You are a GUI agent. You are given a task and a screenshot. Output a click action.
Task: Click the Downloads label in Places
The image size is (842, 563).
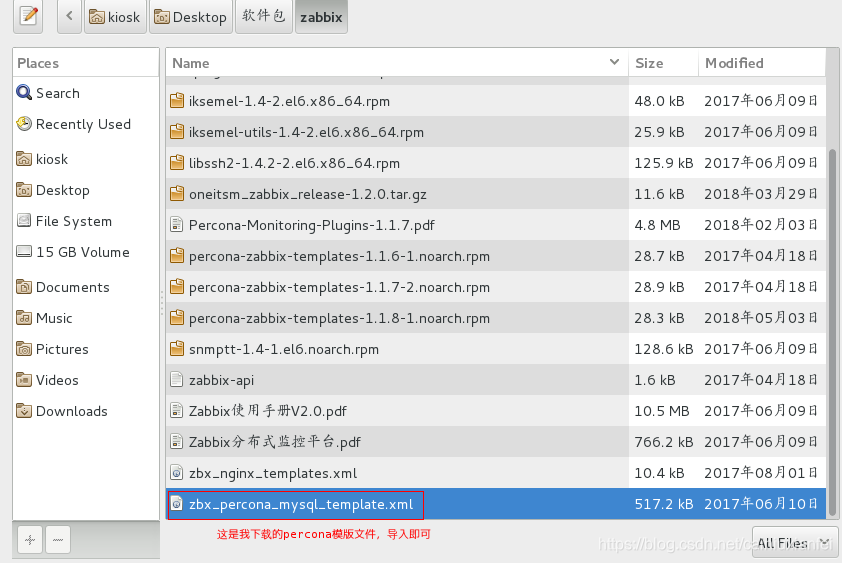pyautogui.click(x=71, y=411)
